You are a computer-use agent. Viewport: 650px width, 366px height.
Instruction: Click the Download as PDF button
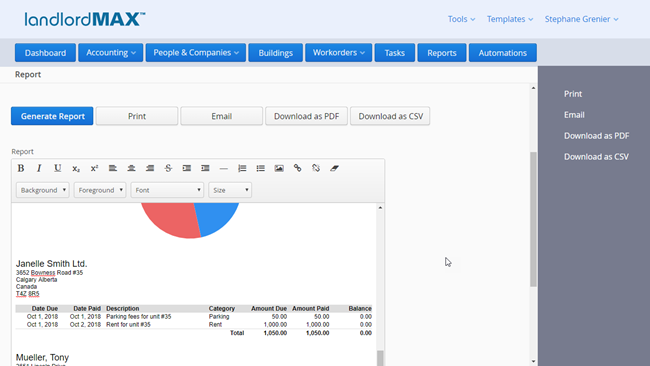pos(306,116)
